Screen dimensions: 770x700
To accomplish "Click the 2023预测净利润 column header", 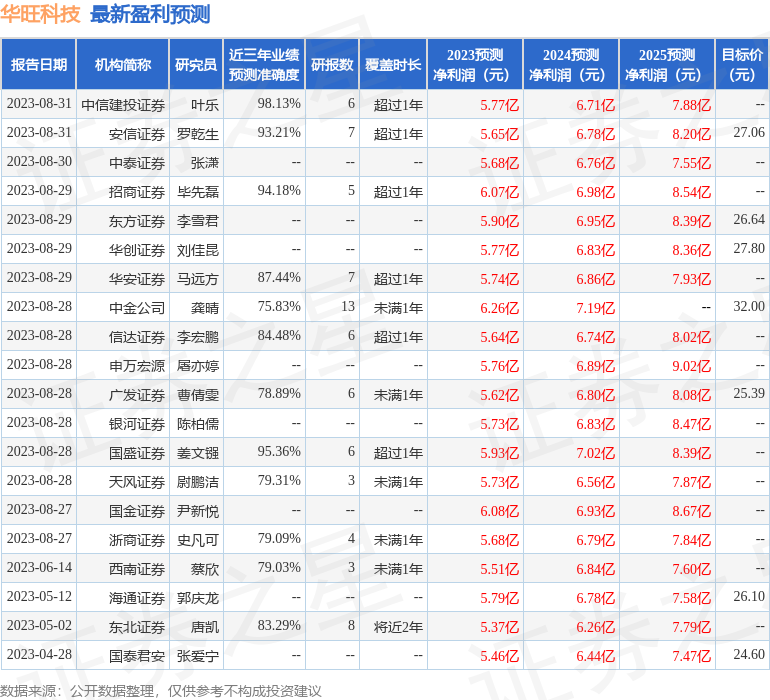I will click(x=475, y=64).
